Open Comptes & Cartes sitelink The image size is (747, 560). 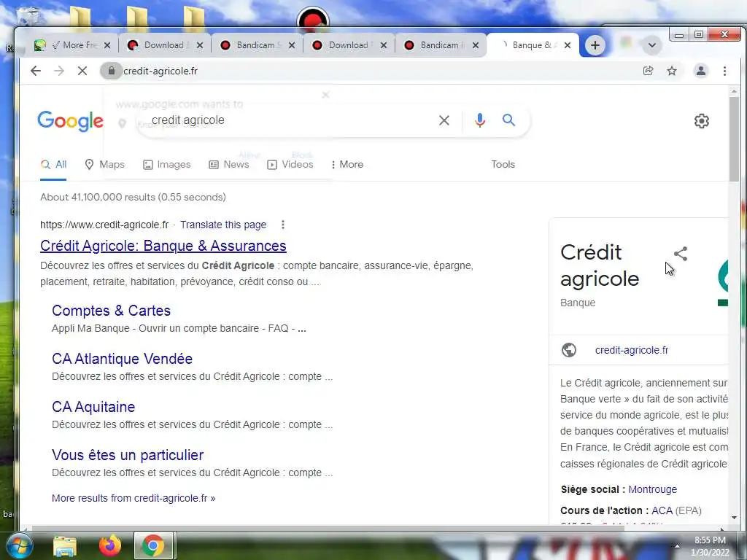click(111, 311)
